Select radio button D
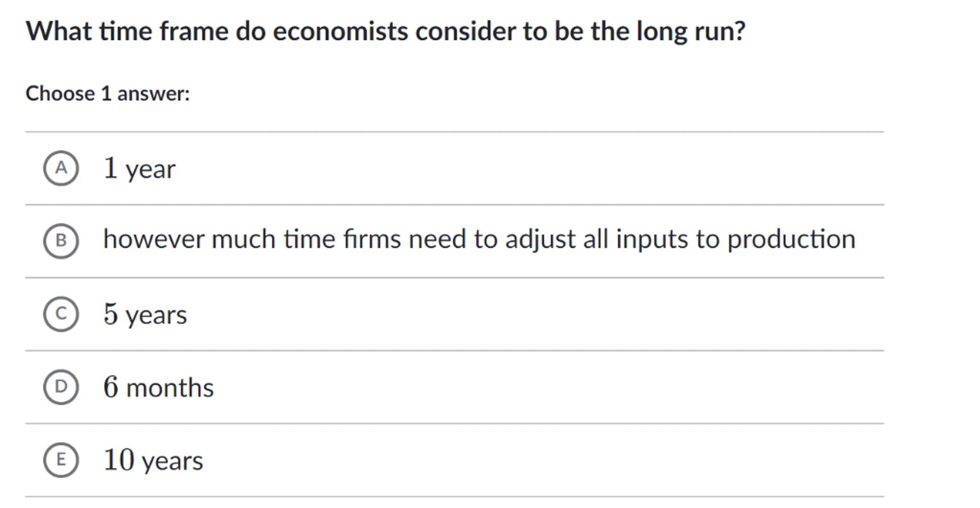Viewport: 980px width, 508px height. pyautogui.click(x=61, y=387)
